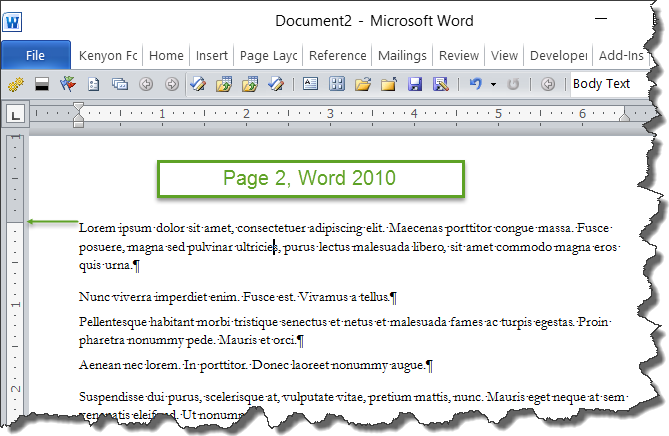Click the Word logo icon in title bar

point(12,22)
